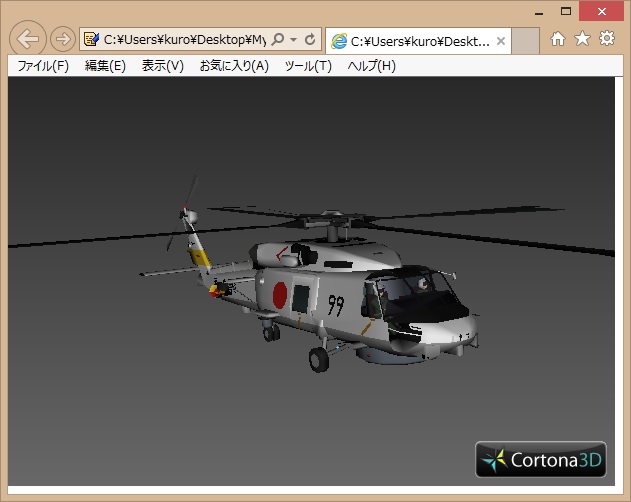Open the ヘルプ(H) menu
Viewport: 631px width, 502px height.
point(371,66)
